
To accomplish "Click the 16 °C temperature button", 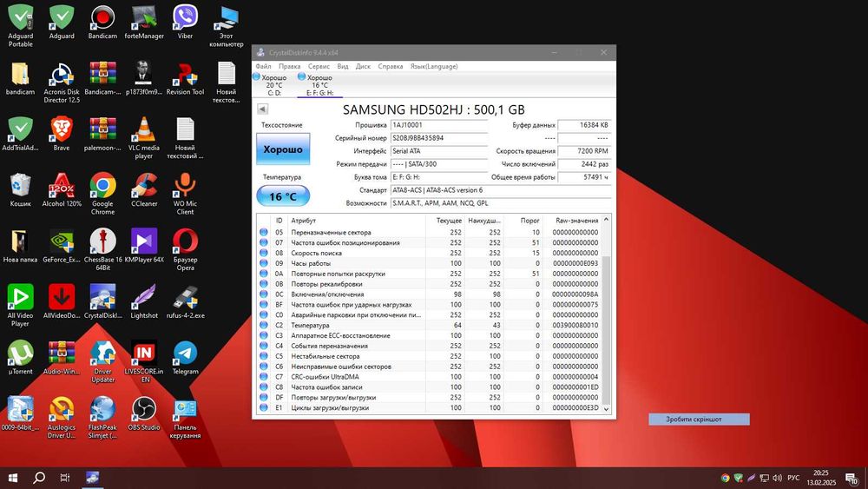I will [x=283, y=196].
